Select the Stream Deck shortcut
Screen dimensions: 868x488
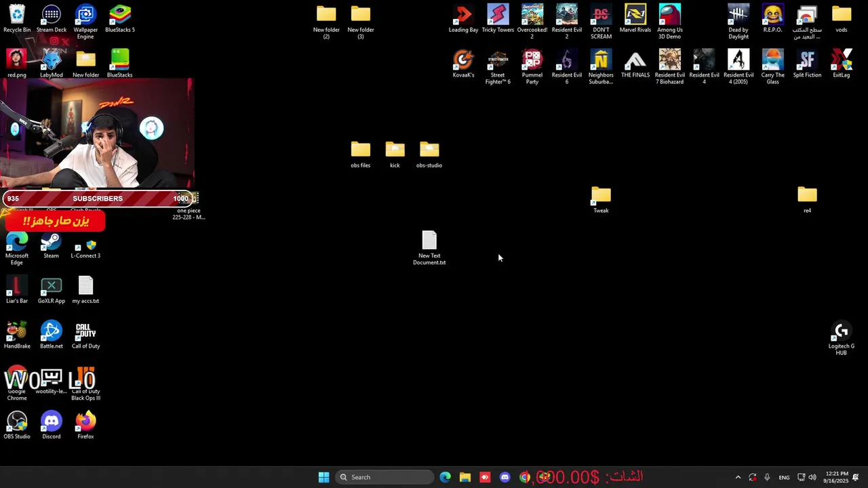pos(52,19)
